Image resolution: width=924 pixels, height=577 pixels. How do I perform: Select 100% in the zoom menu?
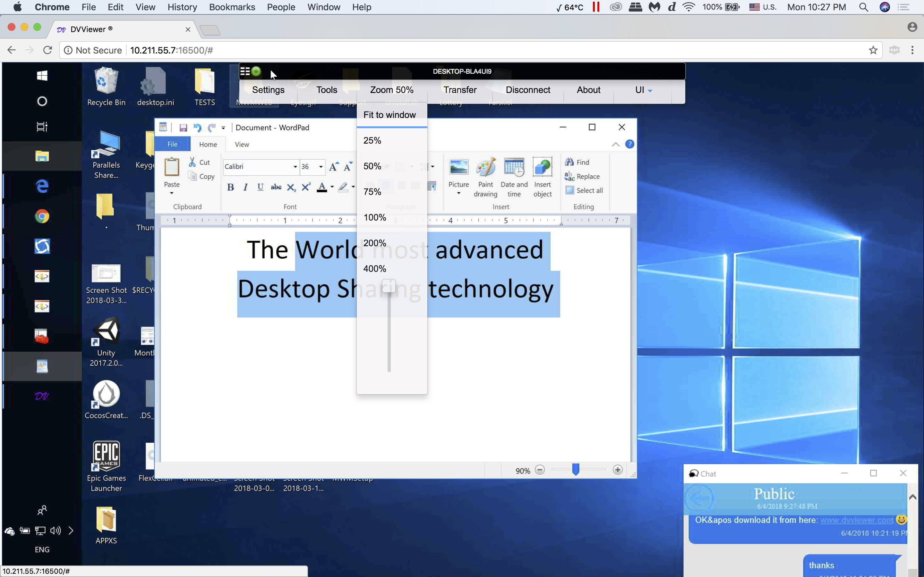(x=374, y=218)
